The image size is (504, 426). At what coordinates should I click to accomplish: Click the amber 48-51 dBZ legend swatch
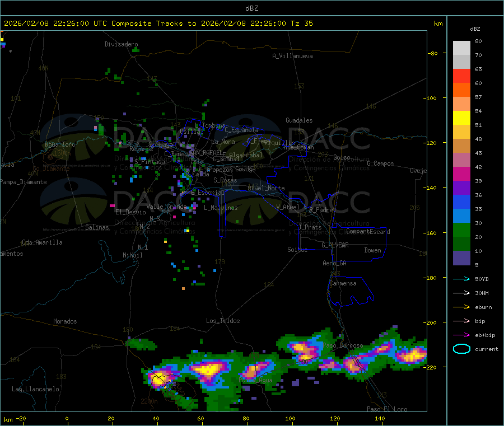461,132
